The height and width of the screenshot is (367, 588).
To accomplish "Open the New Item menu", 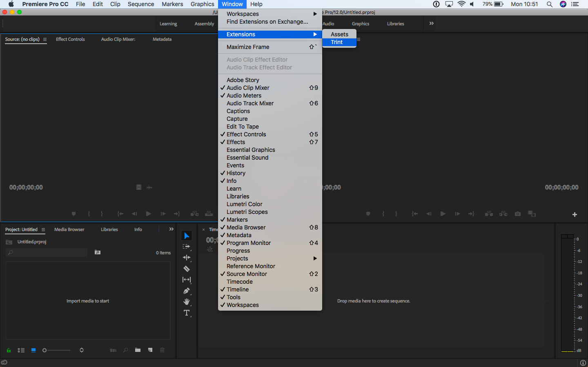I will 149,350.
